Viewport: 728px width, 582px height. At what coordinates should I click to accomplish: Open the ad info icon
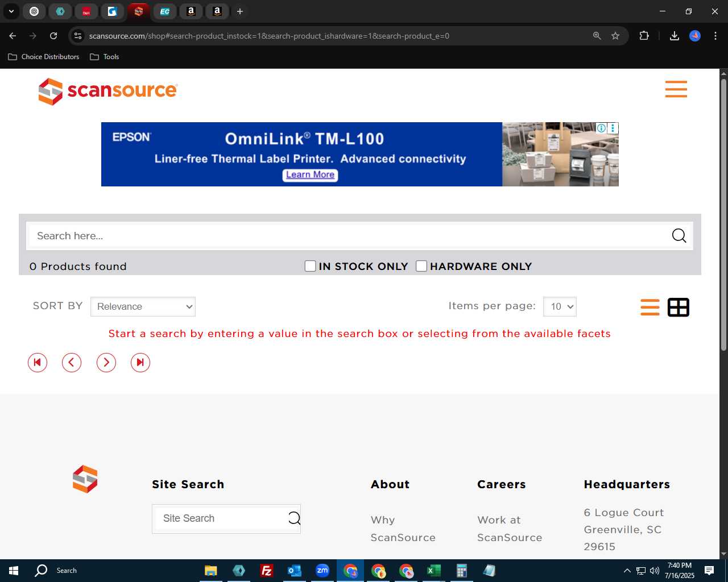(x=601, y=128)
